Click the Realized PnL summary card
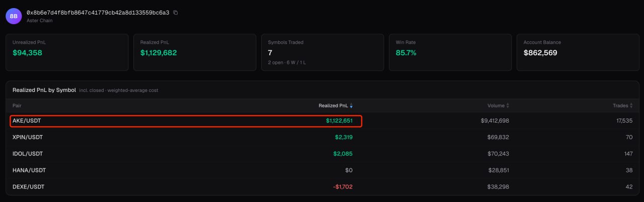 tap(195, 52)
